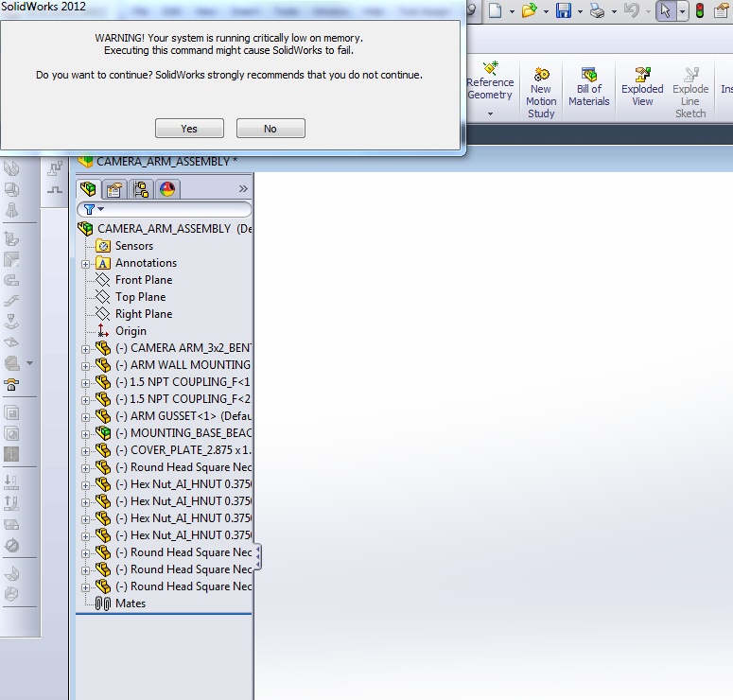Click the CAMERA_ARM_ASSEMBLY document title
This screenshot has width=733, height=700.
[166, 162]
